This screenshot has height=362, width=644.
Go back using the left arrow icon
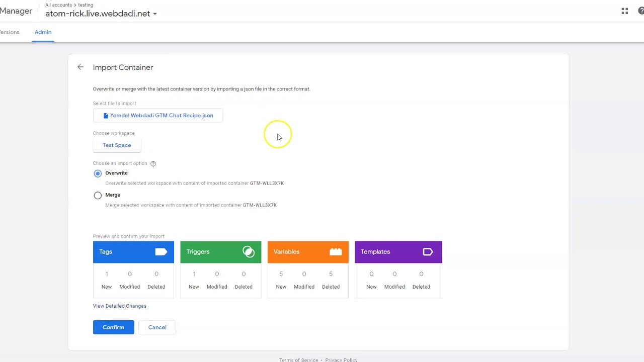tap(80, 67)
